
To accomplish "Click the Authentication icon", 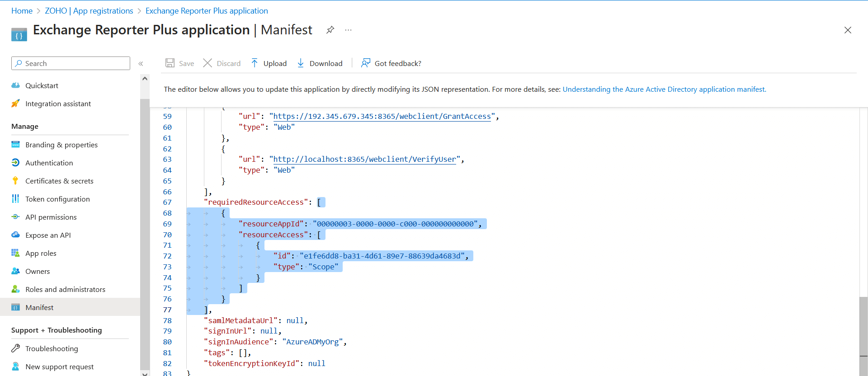I will 15,163.
